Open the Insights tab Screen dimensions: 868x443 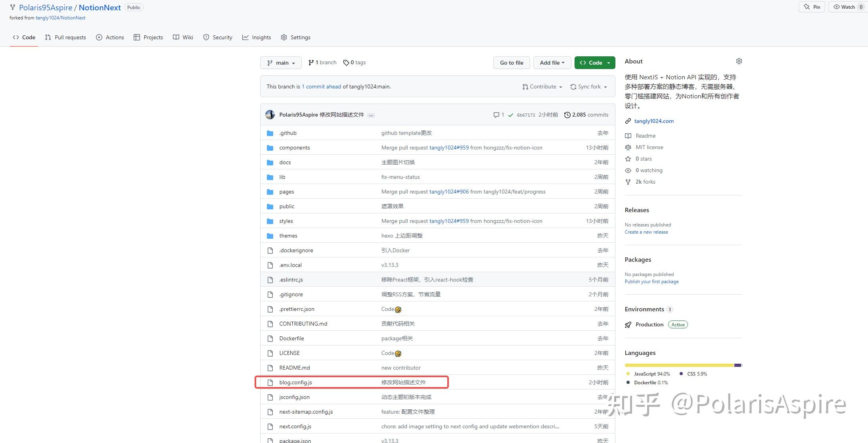(257, 37)
